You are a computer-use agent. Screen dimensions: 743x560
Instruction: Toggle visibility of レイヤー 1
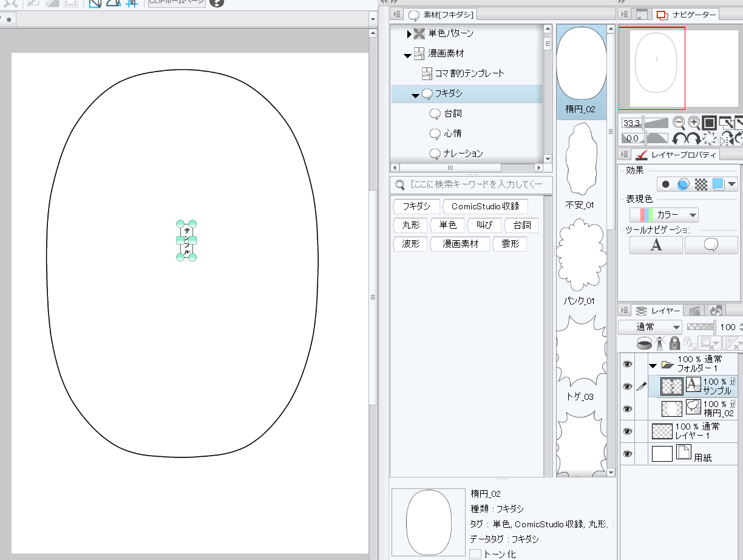tap(627, 431)
